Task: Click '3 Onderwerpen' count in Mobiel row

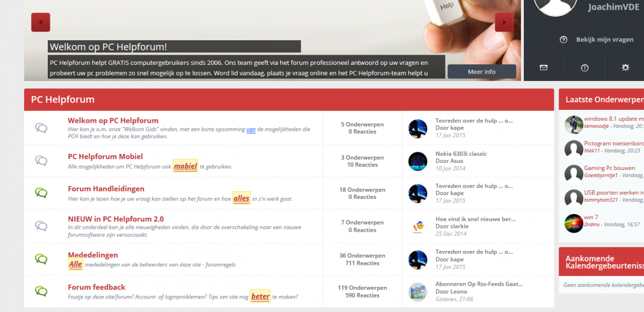Action: (362, 158)
